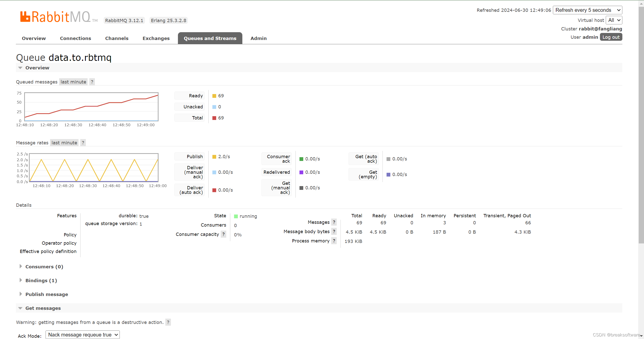
Task: Expand the Bindings (1) section
Action: [41, 280]
